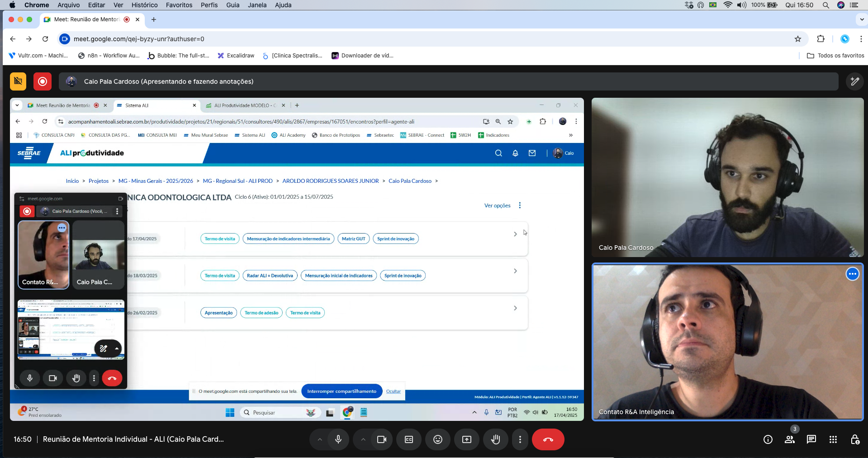End the call in the picture-in-picture window
Screen dimensions: 868x458
pos(112,378)
